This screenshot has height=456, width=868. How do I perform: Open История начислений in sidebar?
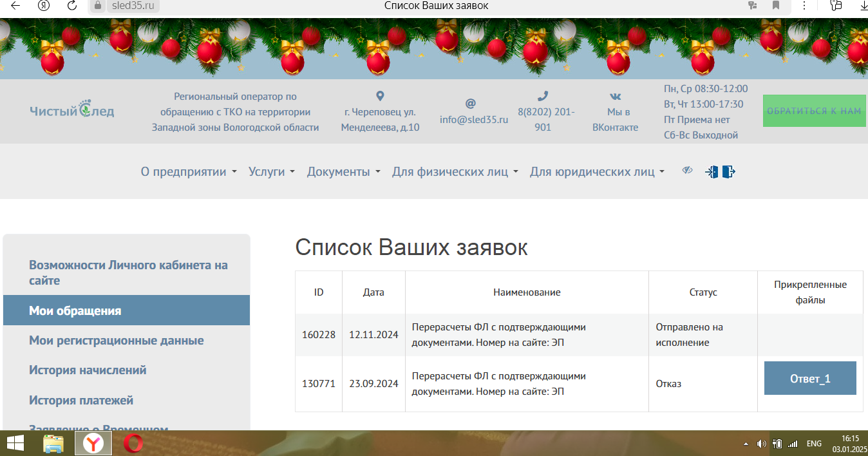[x=88, y=370]
